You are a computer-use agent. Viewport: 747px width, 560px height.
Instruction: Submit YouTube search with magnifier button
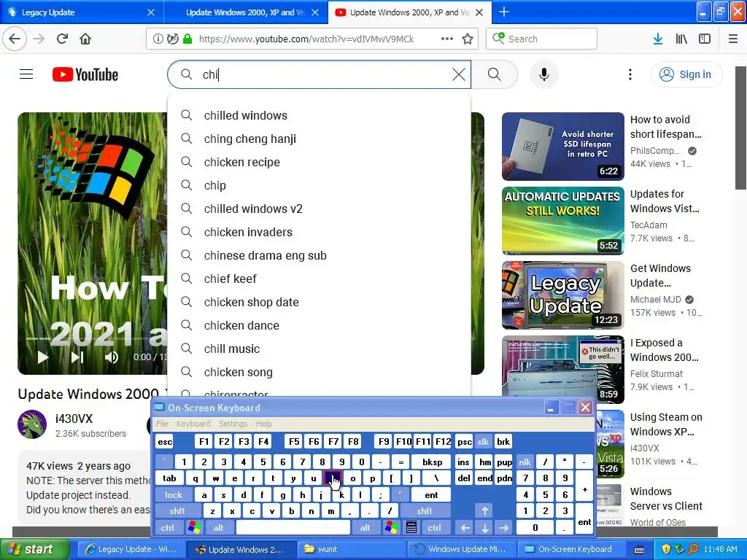click(495, 74)
